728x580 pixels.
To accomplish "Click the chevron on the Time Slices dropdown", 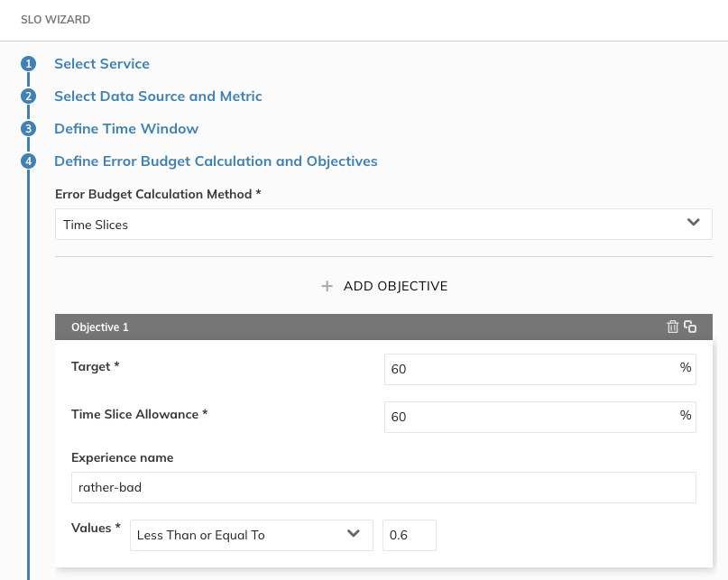I will coord(694,220).
